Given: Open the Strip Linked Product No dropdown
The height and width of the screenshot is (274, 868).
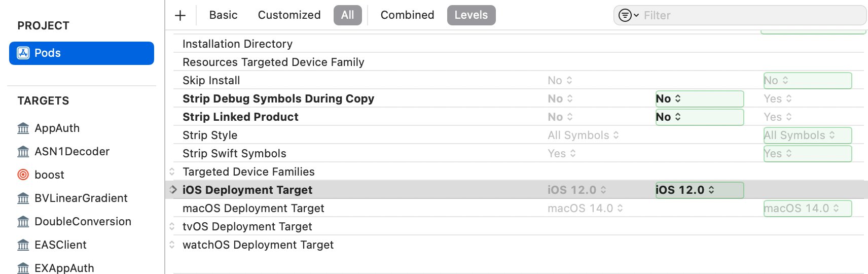Looking at the screenshot, I should coord(669,117).
